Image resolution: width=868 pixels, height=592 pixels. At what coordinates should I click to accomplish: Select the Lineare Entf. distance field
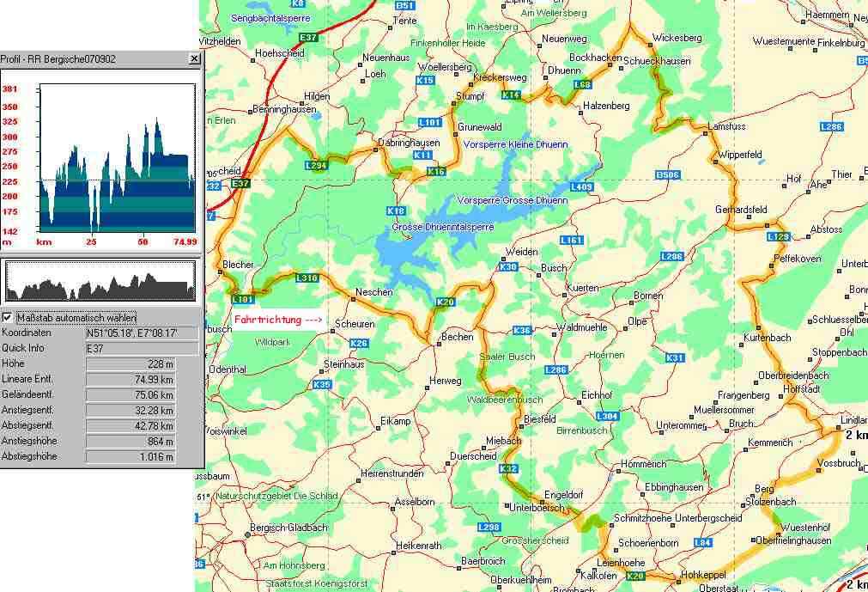pyautogui.click(x=142, y=380)
